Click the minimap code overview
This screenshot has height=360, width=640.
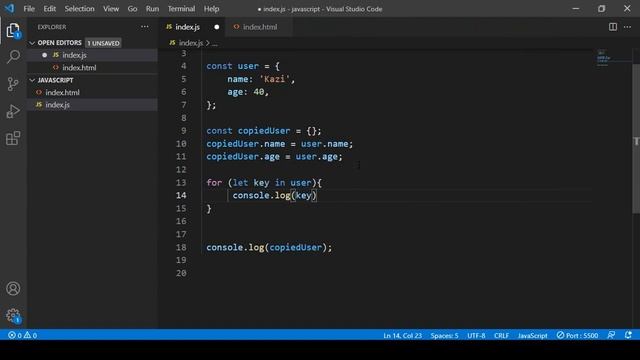coord(604,58)
